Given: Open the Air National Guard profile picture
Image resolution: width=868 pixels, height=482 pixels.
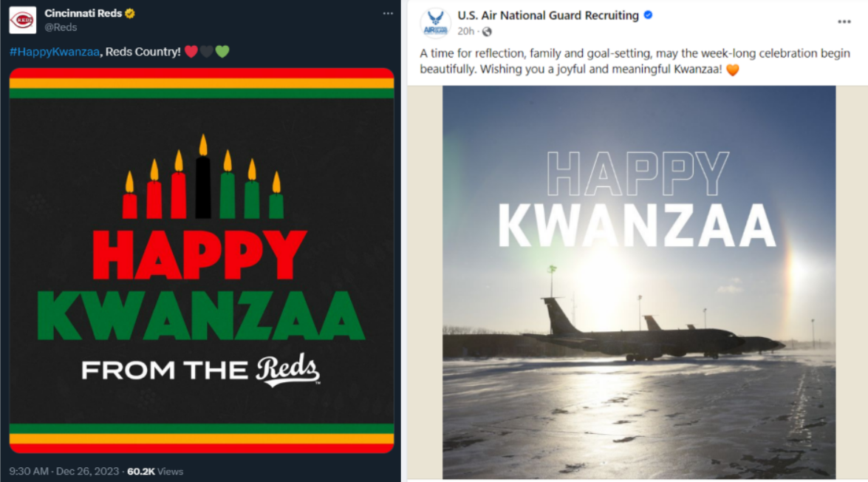Looking at the screenshot, I should click(435, 23).
